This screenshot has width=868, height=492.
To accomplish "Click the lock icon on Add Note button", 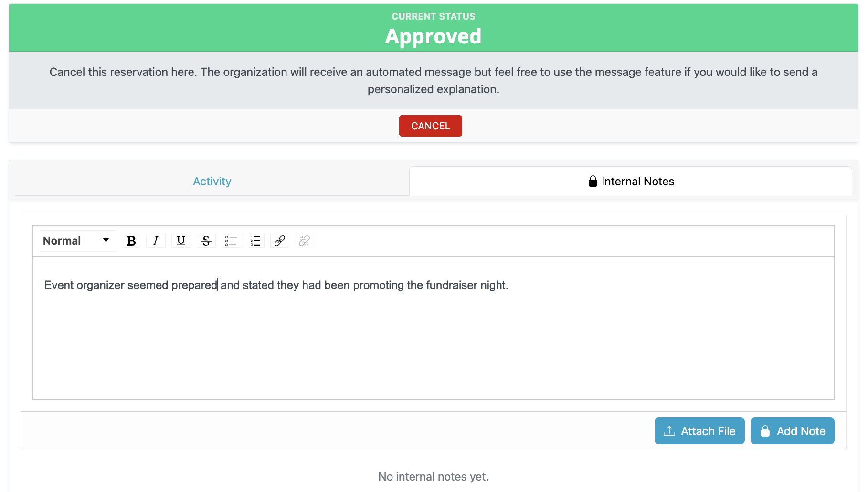I will click(765, 431).
